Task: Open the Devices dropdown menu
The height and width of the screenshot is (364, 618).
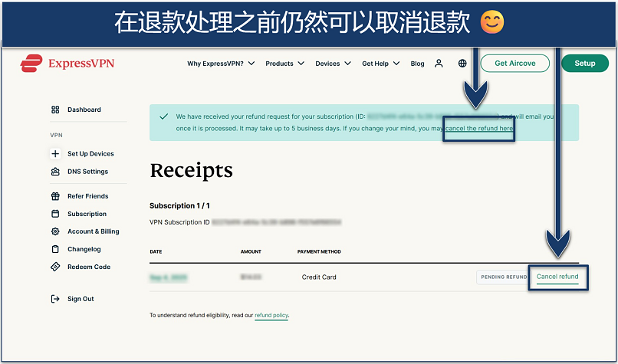Action: [x=333, y=64]
